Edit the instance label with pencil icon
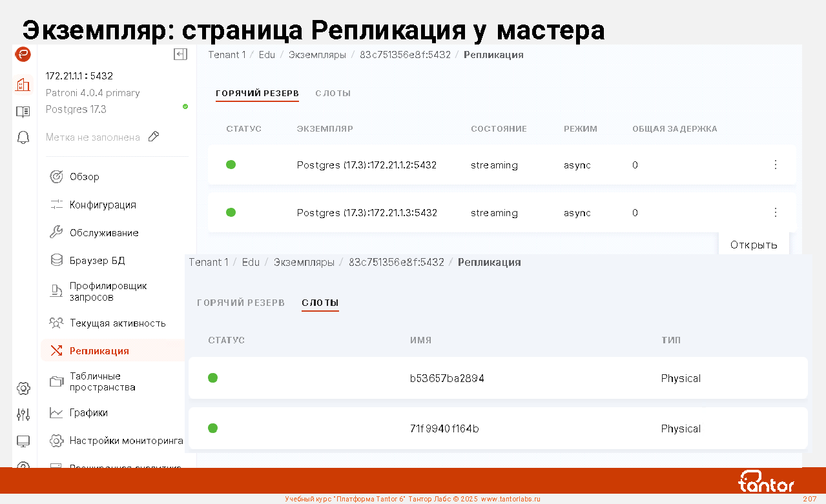The width and height of the screenshot is (826, 504). click(154, 137)
